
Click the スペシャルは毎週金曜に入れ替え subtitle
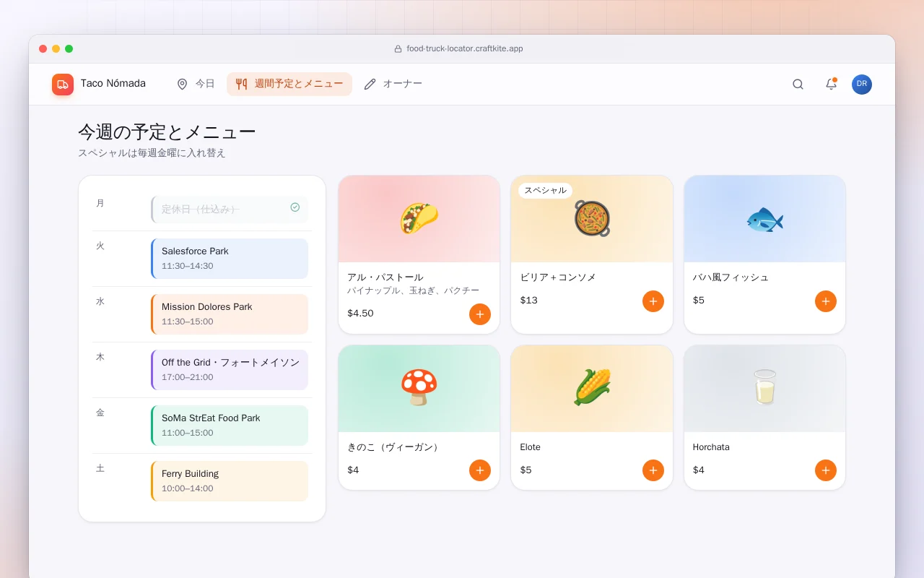152,153
